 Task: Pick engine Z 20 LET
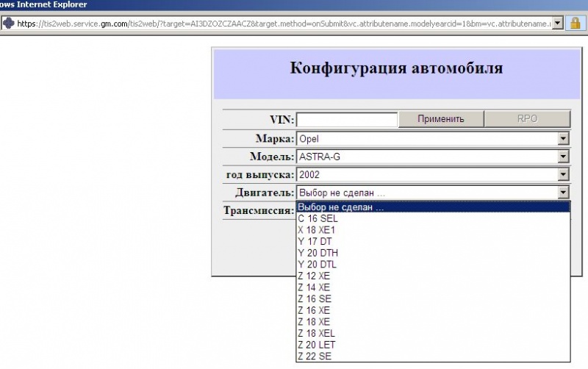click(x=433, y=345)
